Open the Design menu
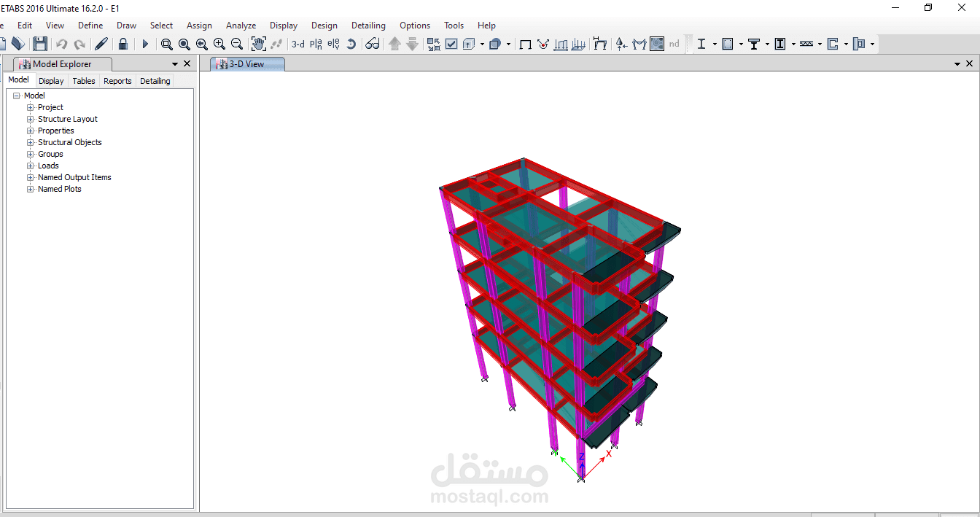The image size is (980, 517). point(324,25)
